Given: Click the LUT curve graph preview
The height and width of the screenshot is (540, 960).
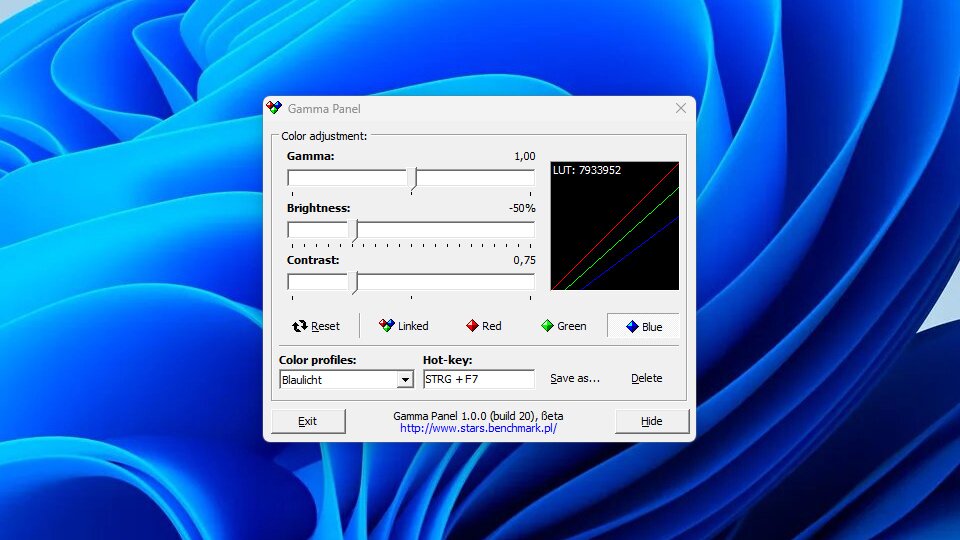Looking at the screenshot, I should click(614, 226).
